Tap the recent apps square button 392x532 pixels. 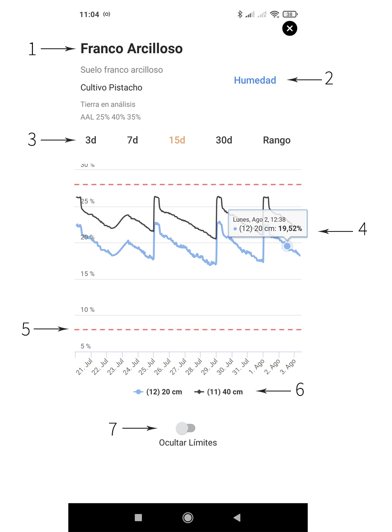(x=138, y=517)
